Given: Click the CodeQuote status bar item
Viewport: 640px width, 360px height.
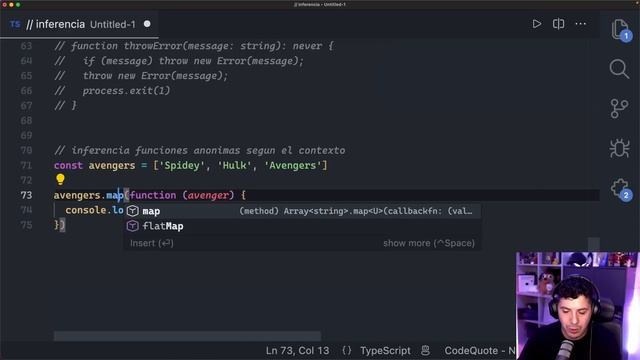Looking at the screenshot, I should point(480,351).
